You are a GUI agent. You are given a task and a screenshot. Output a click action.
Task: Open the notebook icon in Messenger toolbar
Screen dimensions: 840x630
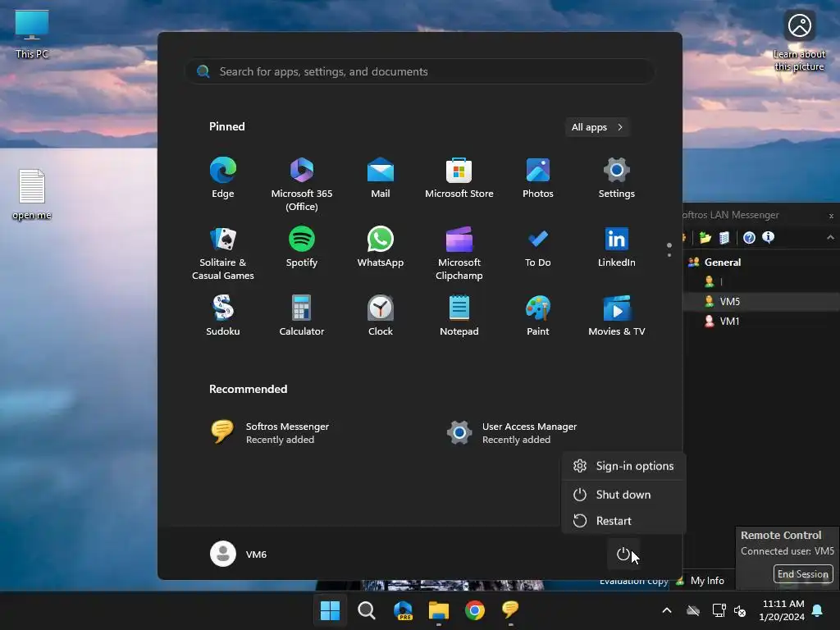click(724, 237)
